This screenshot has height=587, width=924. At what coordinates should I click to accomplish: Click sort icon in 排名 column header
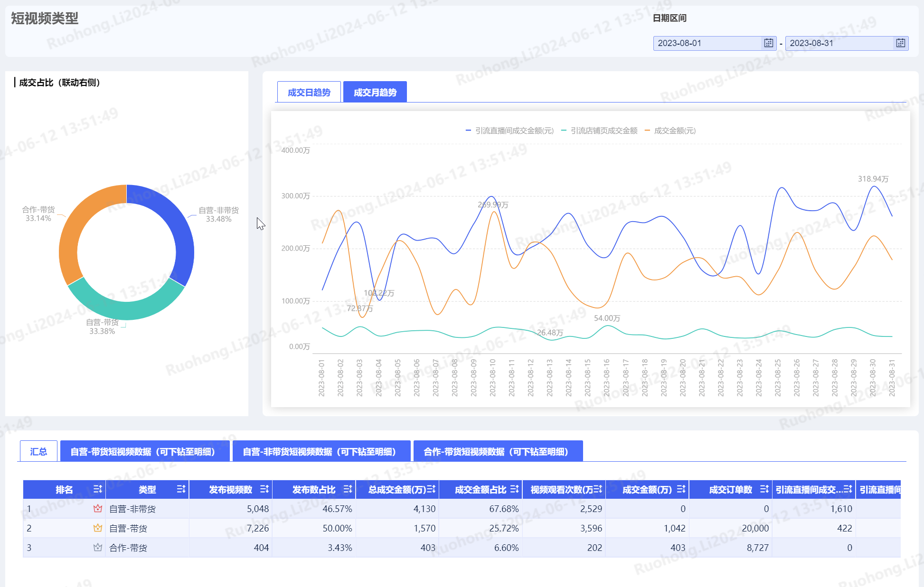98,489
